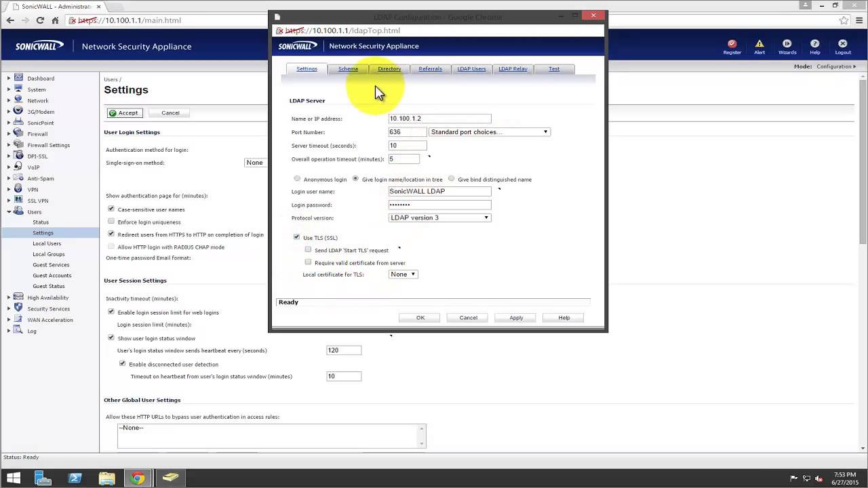Click Help in the LDAP dialog

(x=564, y=317)
